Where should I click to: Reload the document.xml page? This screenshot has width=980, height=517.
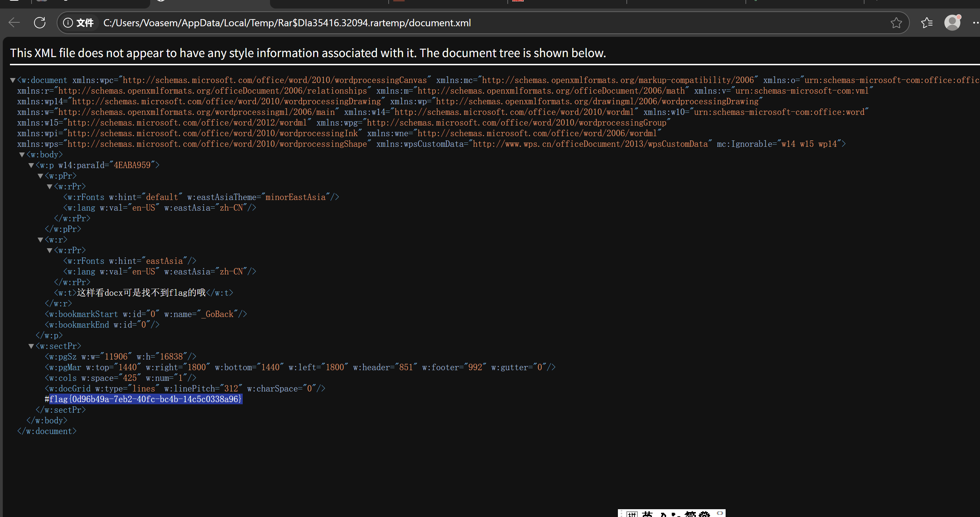tap(40, 23)
